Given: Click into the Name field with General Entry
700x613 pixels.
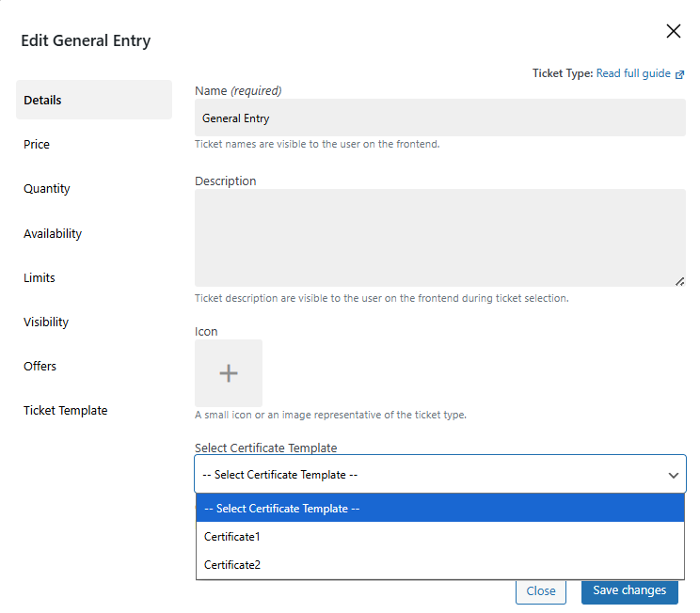Looking at the screenshot, I should point(439,118).
